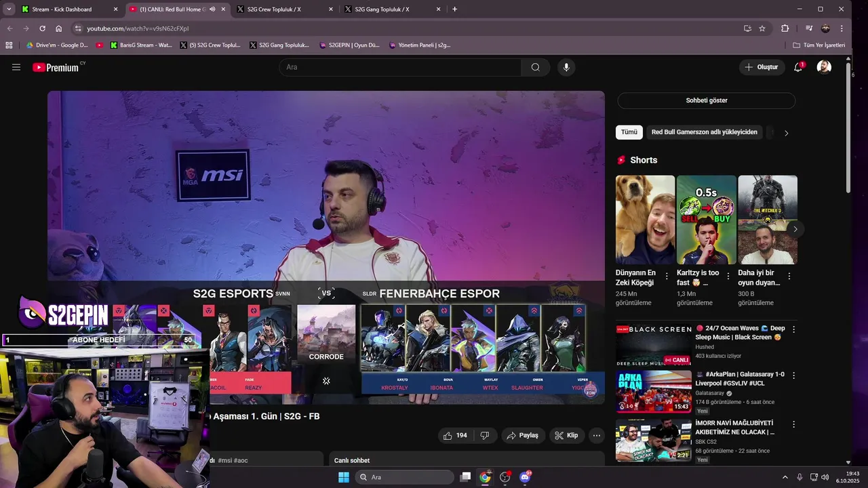Click the YouTube search magnifier button
This screenshot has height=488, width=868.
coord(536,67)
